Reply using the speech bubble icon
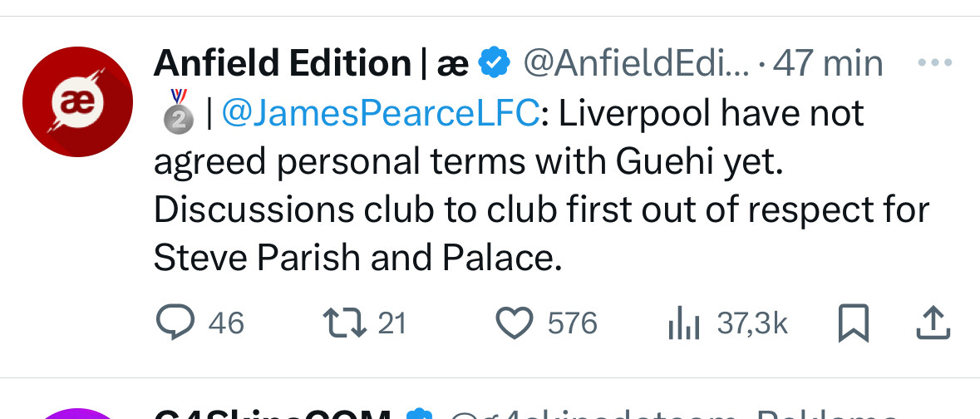 (175, 323)
